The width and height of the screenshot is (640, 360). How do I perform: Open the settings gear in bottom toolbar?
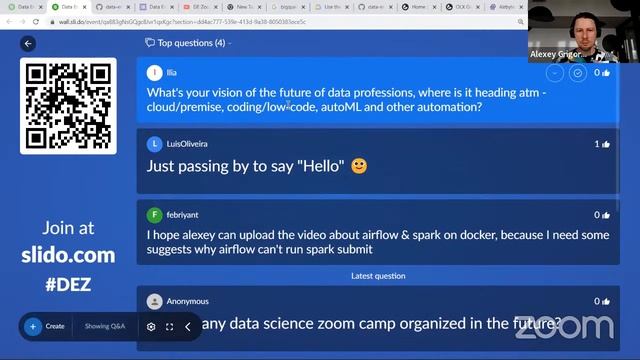pos(151,327)
